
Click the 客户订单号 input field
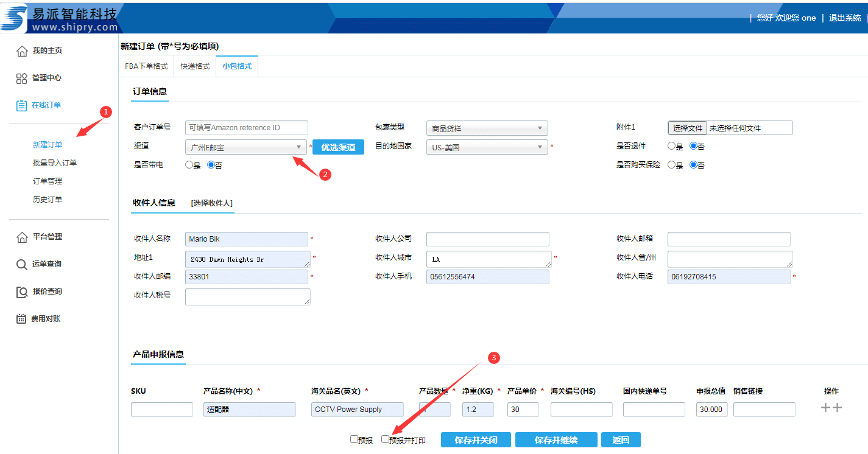coord(246,128)
